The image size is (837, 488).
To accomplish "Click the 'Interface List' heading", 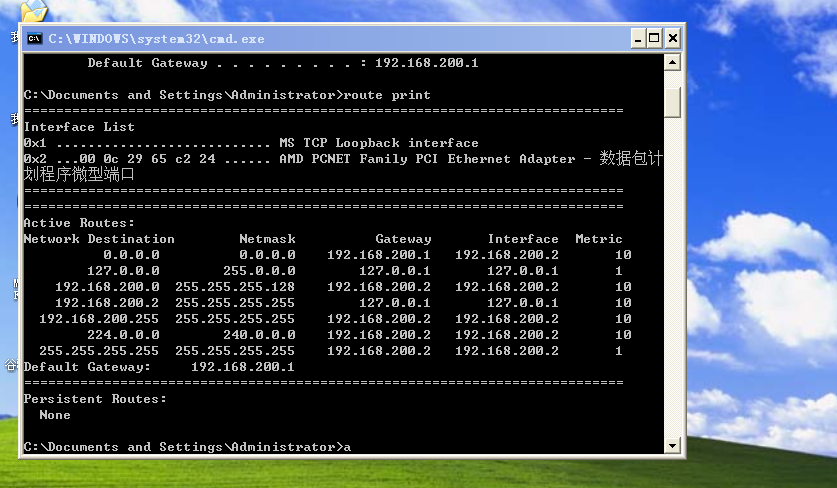I will (x=79, y=127).
